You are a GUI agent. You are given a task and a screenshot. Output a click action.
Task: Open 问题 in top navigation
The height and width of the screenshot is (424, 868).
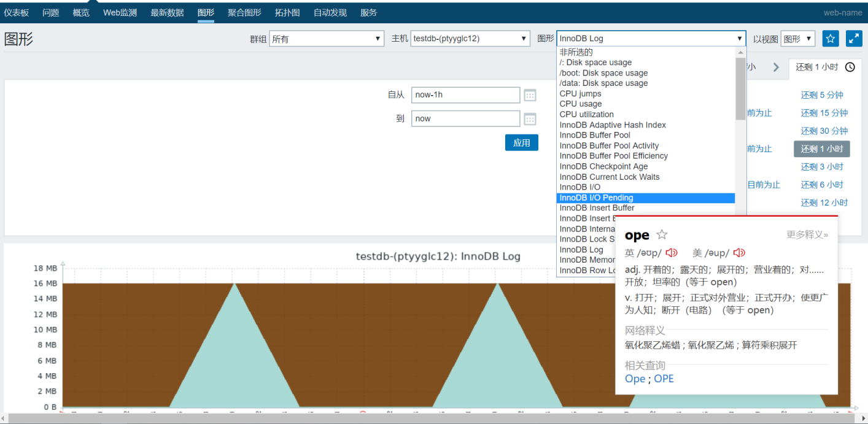(50, 12)
